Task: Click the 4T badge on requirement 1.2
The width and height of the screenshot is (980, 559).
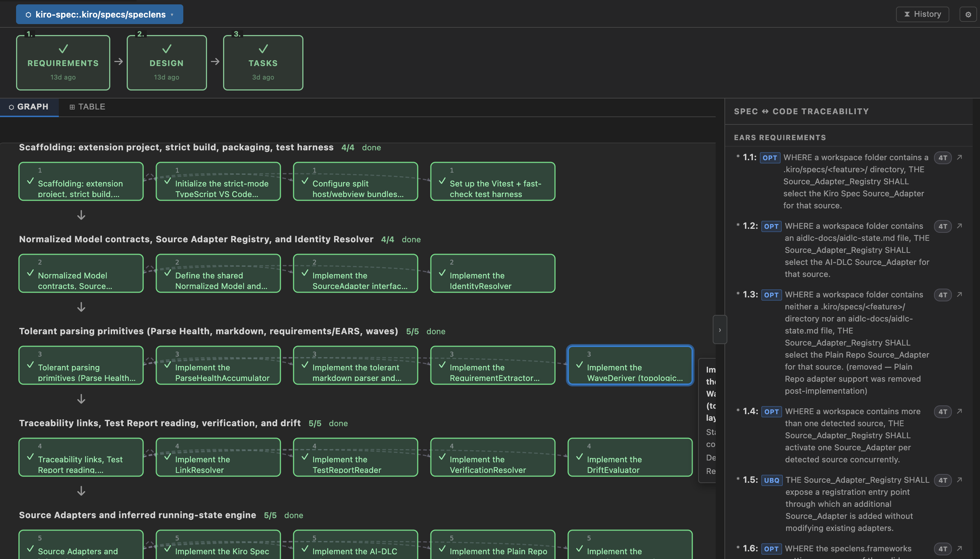Action: [943, 227]
